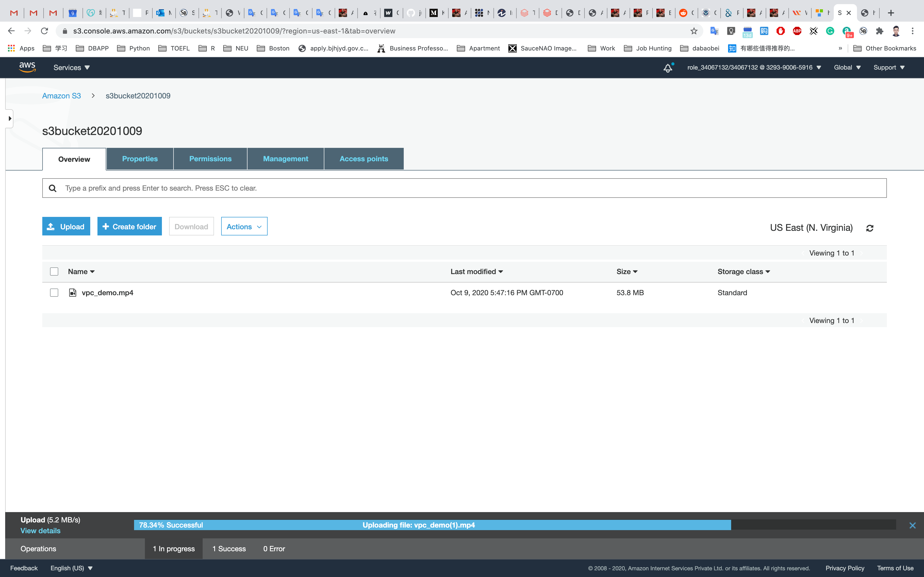Expand the Services menu
The height and width of the screenshot is (577, 924).
tap(71, 67)
